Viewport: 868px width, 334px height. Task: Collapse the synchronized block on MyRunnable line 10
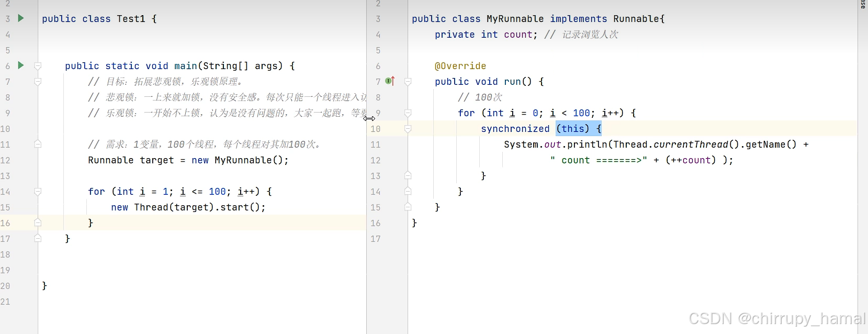[408, 129]
